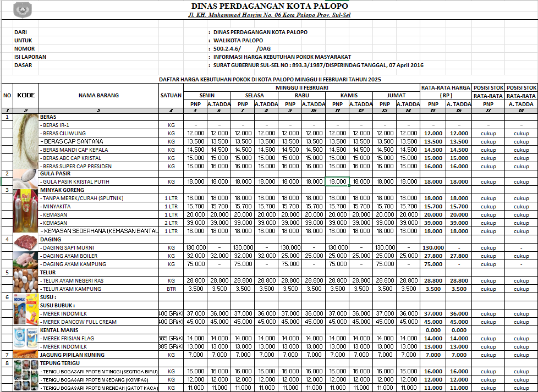Select the MINYAKITA item name

point(55,207)
